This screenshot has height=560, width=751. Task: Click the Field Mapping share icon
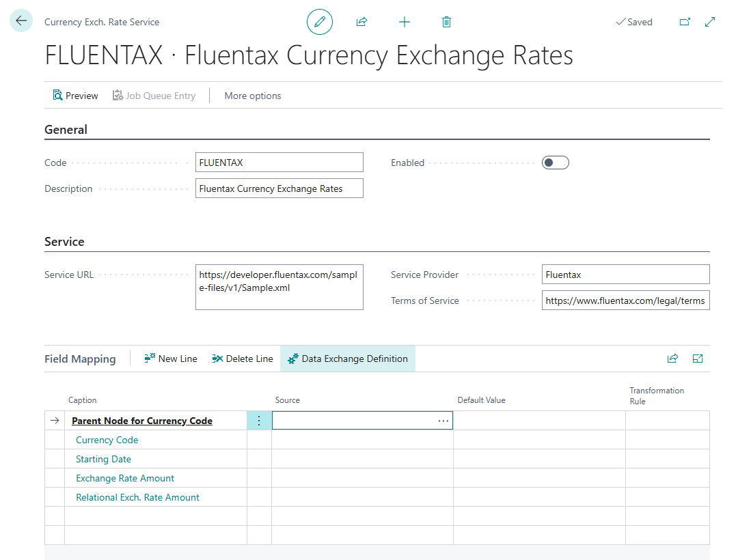(x=672, y=359)
